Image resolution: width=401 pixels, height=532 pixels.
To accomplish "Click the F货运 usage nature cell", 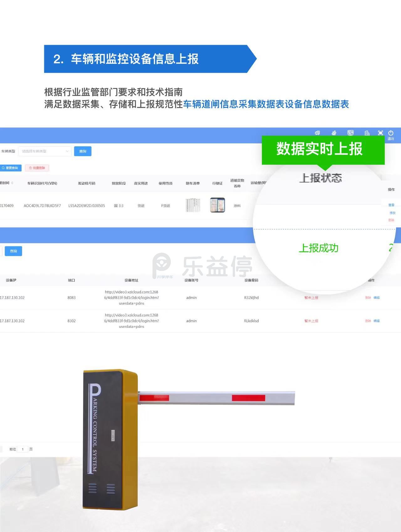I will [x=165, y=206].
